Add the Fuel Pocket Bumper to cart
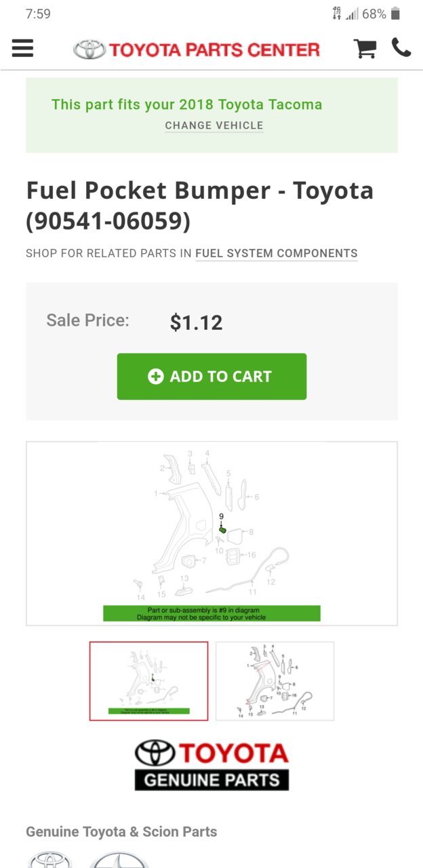 (x=211, y=377)
